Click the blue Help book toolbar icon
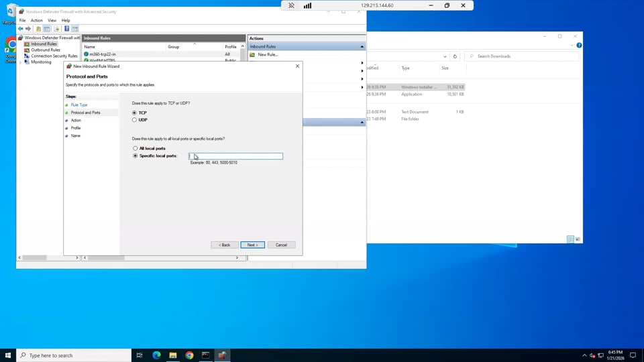 [x=66, y=29]
